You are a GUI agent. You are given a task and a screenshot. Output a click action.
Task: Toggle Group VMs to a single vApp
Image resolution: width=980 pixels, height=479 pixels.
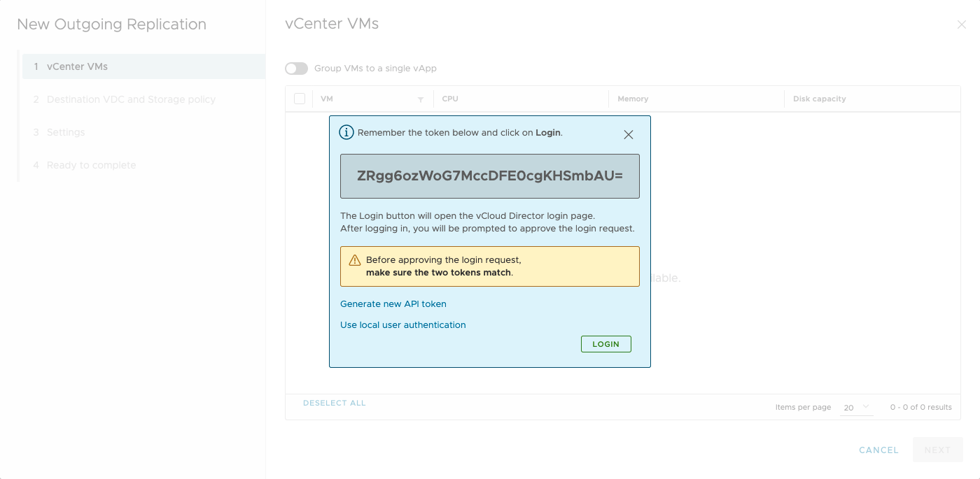point(296,69)
